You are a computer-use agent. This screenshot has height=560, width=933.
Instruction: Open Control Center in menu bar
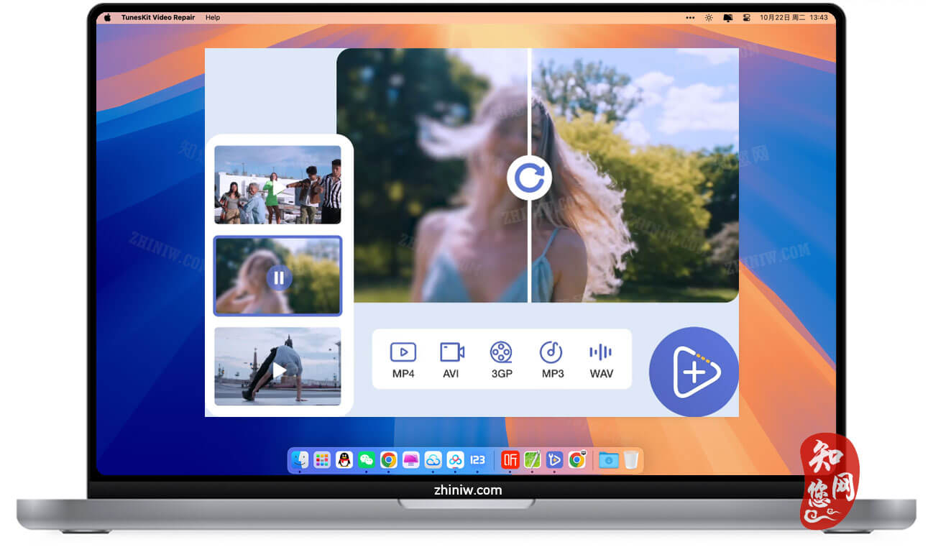[746, 17]
